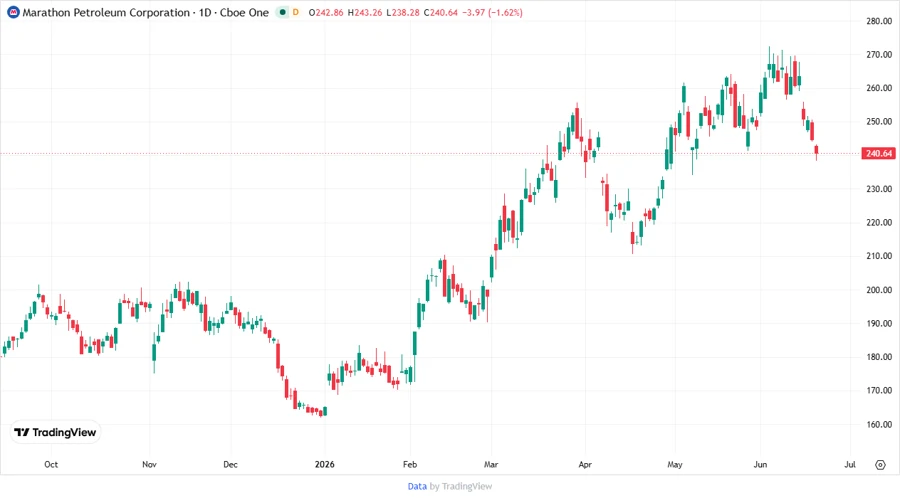
Task: Click the change value −3.97 (−1.62%)
Action: click(x=492, y=12)
